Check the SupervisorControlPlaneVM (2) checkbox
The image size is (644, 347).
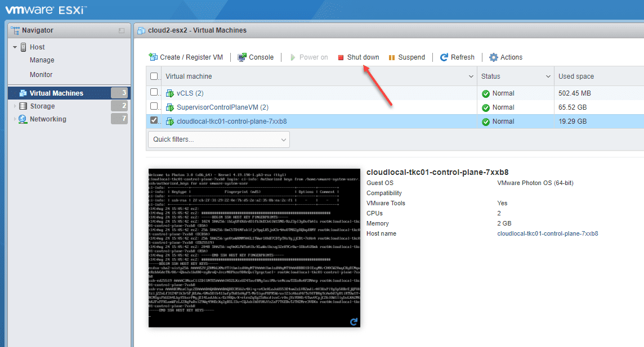tap(154, 106)
